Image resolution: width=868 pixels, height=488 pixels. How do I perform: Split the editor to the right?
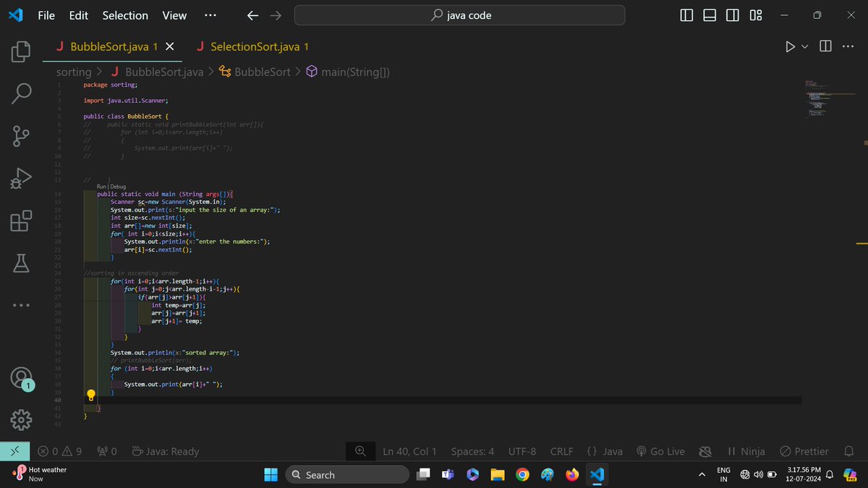(825, 46)
